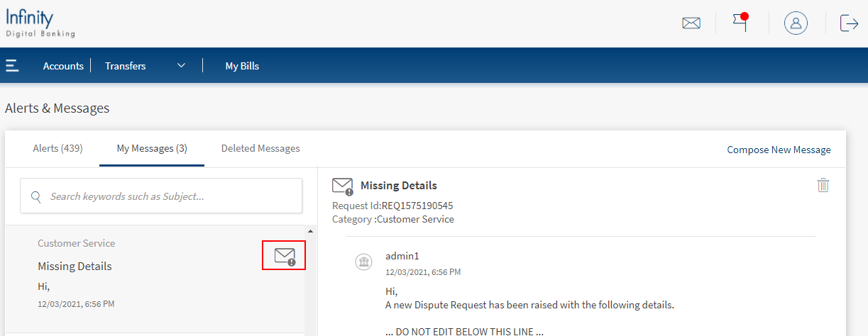Open the mail envelope icon in header
The width and height of the screenshot is (868, 336).
click(x=691, y=23)
